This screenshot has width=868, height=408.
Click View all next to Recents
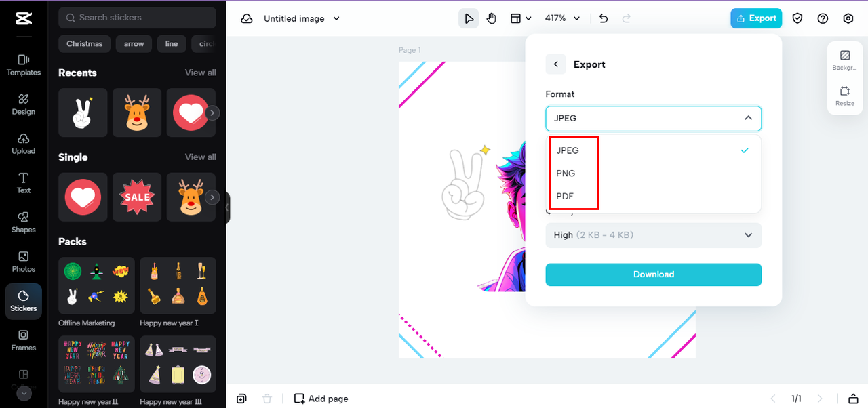[x=201, y=73]
